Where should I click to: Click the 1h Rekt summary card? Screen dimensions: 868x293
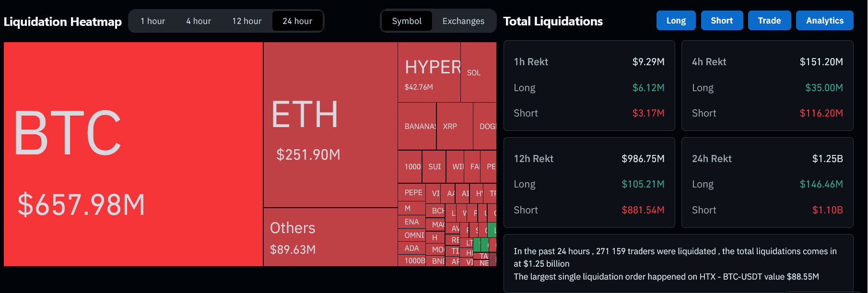(x=589, y=85)
